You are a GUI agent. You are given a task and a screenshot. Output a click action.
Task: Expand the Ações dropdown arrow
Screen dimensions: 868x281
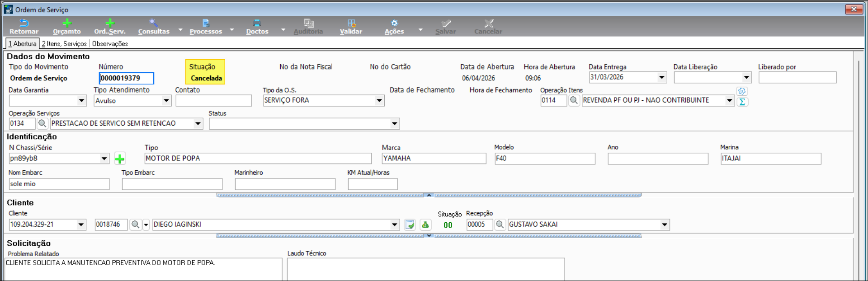coord(420,30)
